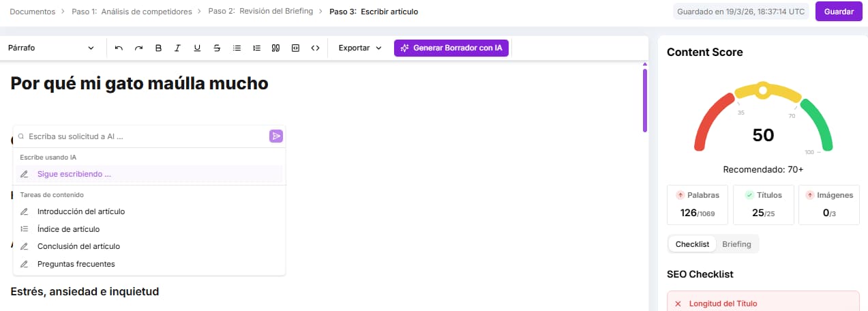Expand the Exportar dropdown
Viewport: 868px width, 311px height.
coord(360,48)
